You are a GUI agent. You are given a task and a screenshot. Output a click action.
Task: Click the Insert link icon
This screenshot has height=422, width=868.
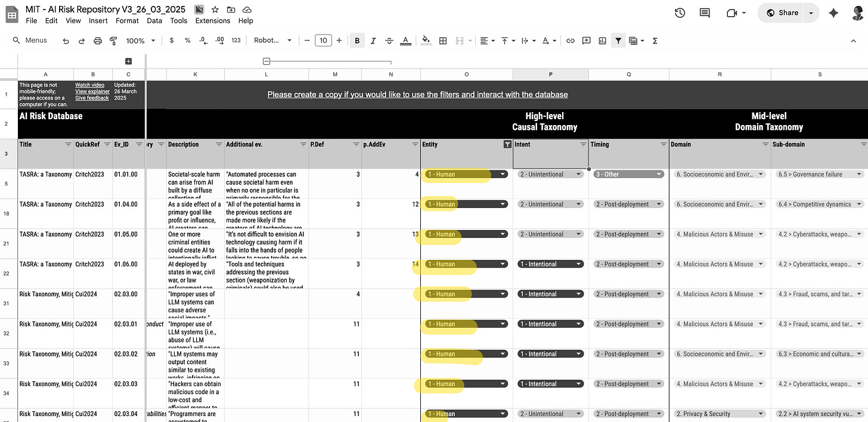[571, 41]
